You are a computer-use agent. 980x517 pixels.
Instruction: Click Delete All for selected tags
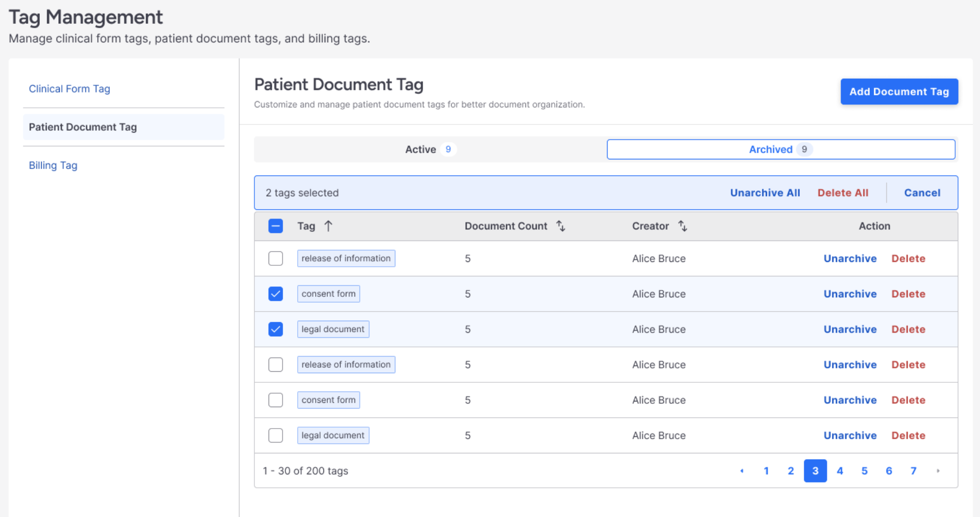[x=843, y=193]
